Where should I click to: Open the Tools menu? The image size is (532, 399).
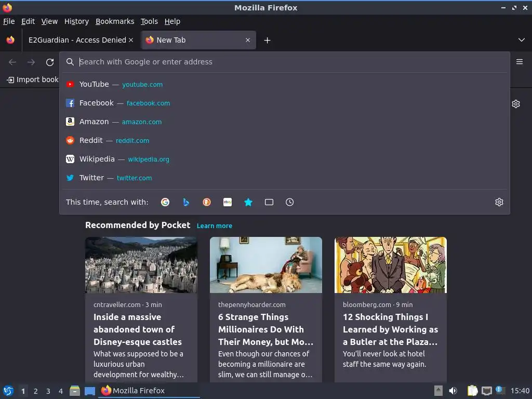(x=149, y=21)
